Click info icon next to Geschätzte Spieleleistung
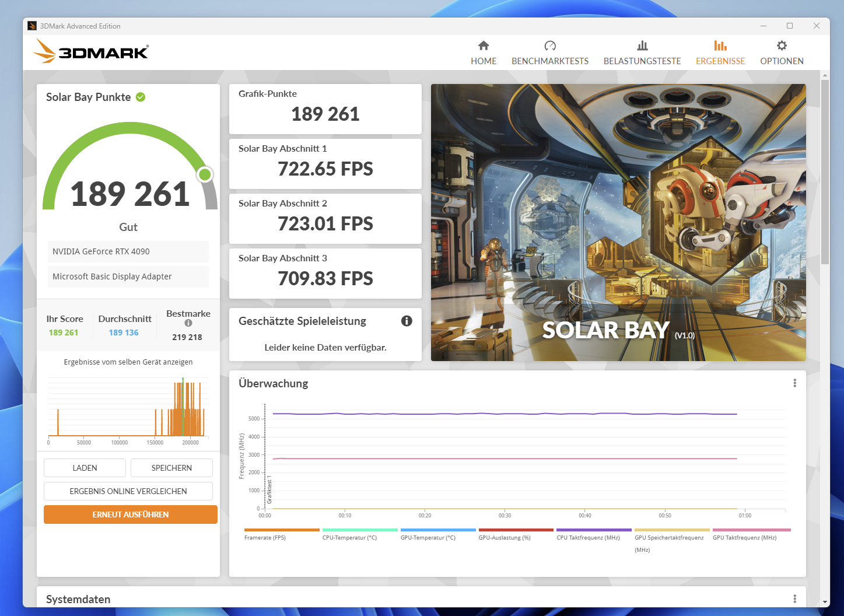844x616 pixels. click(x=407, y=321)
